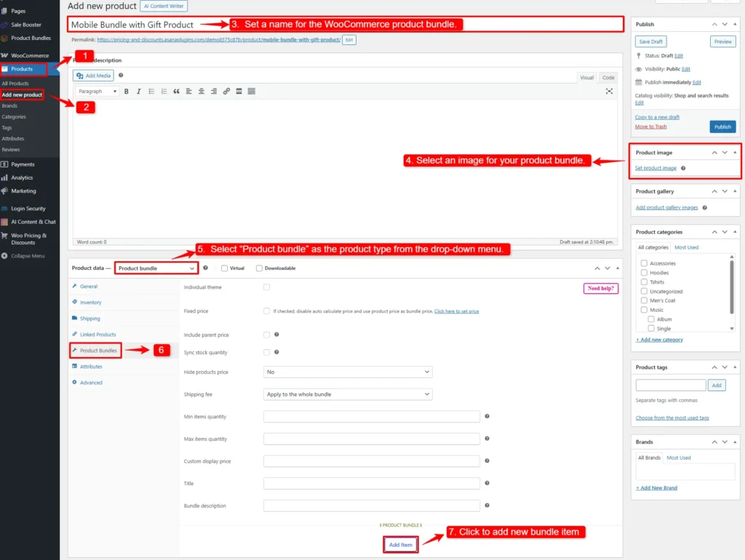Show help tip next to product type dropdown
This screenshot has height=560, width=745.
205,268
